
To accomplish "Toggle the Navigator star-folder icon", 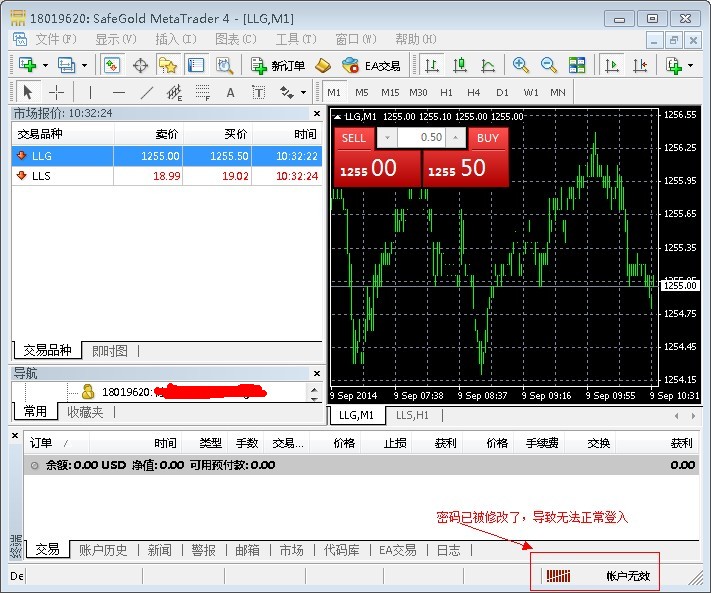I will pyautogui.click(x=168, y=65).
